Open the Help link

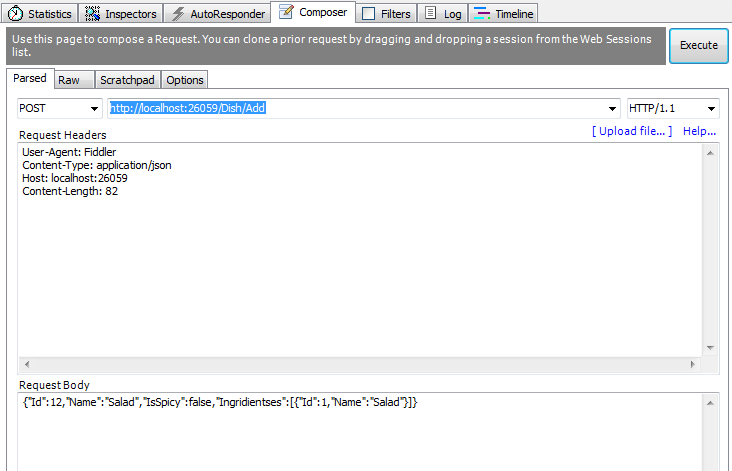(x=699, y=131)
